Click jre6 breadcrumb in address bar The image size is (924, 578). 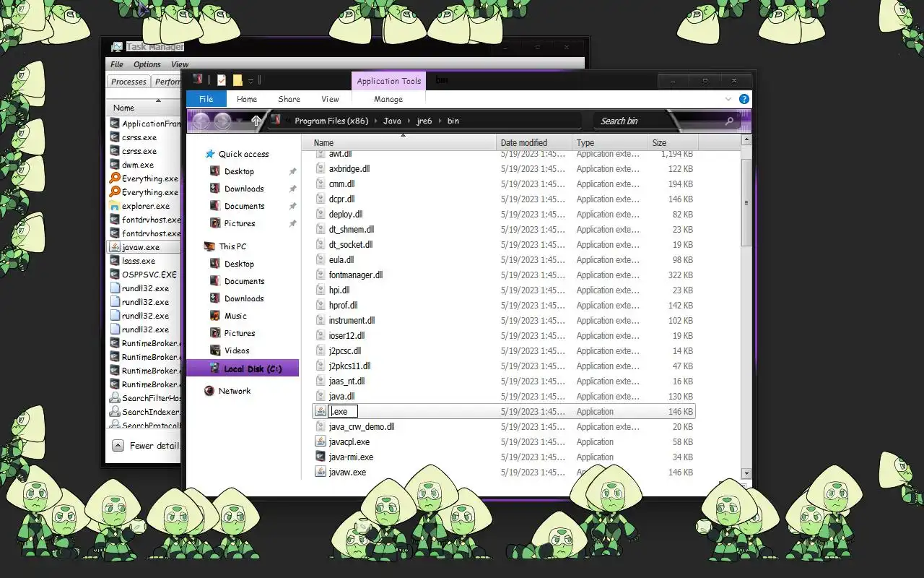coord(424,121)
